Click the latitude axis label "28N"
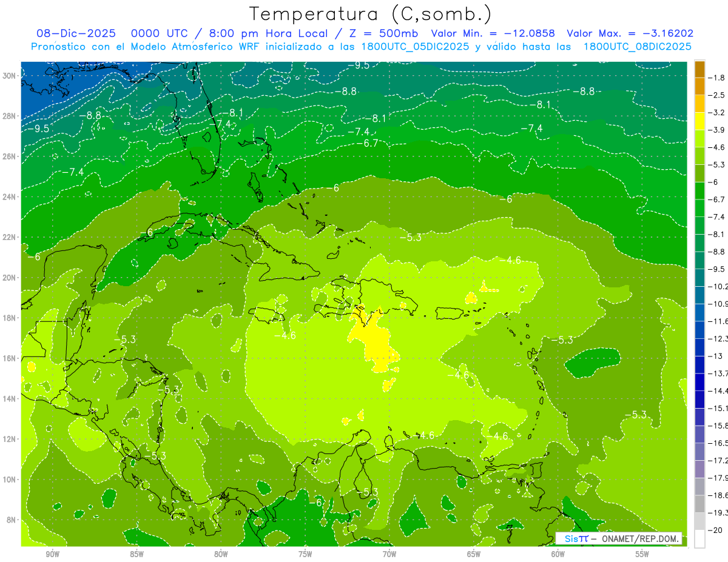728x562 pixels. 9,116
